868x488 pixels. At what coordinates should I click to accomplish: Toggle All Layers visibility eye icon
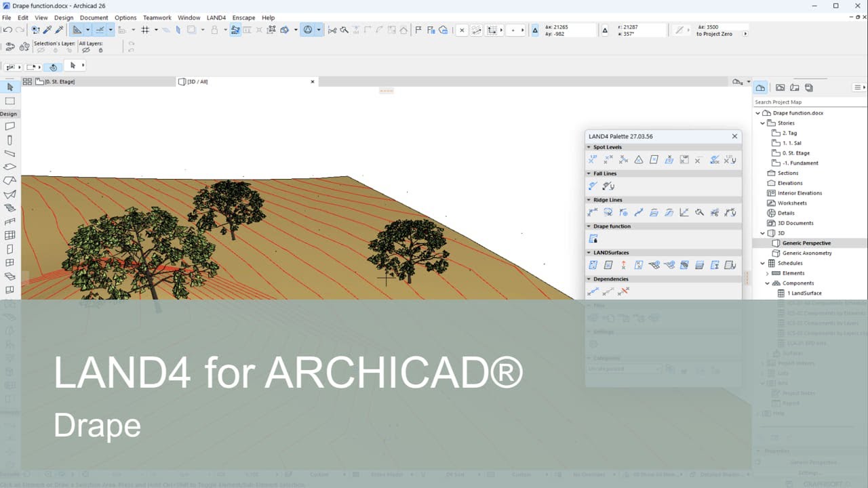click(85, 50)
